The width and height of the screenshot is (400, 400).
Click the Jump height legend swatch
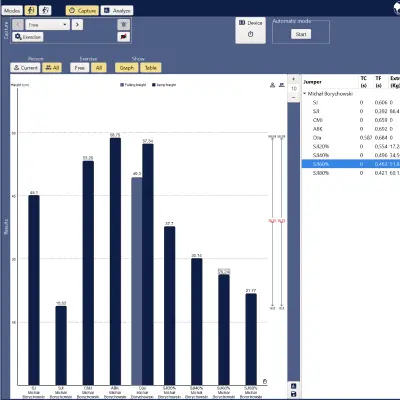(x=154, y=85)
